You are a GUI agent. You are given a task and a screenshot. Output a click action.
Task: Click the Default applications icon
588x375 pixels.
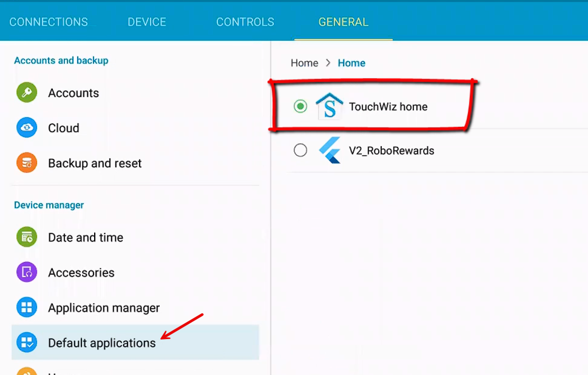(x=26, y=342)
